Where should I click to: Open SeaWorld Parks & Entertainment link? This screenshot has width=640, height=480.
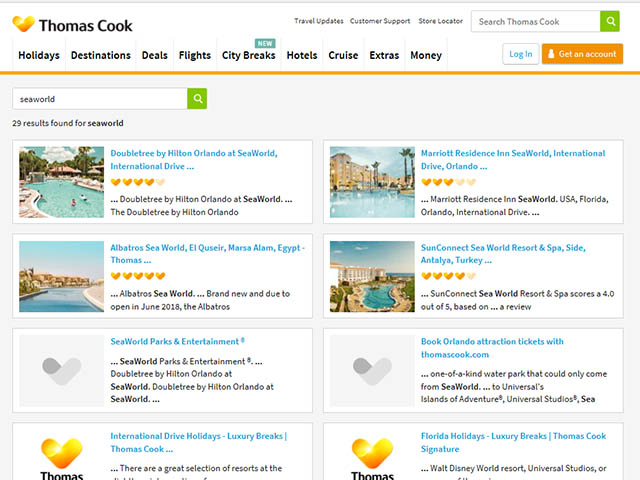(x=178, y=341)
